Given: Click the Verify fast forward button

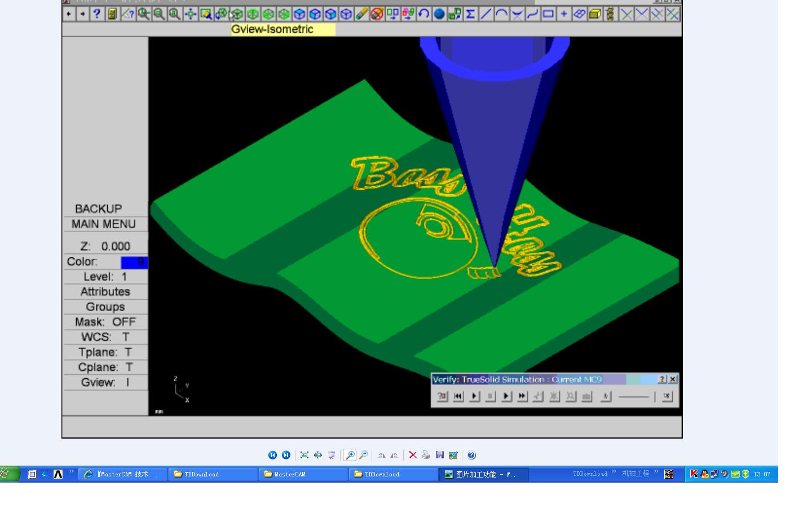Looking at the screenshot, I should [523, 396].
